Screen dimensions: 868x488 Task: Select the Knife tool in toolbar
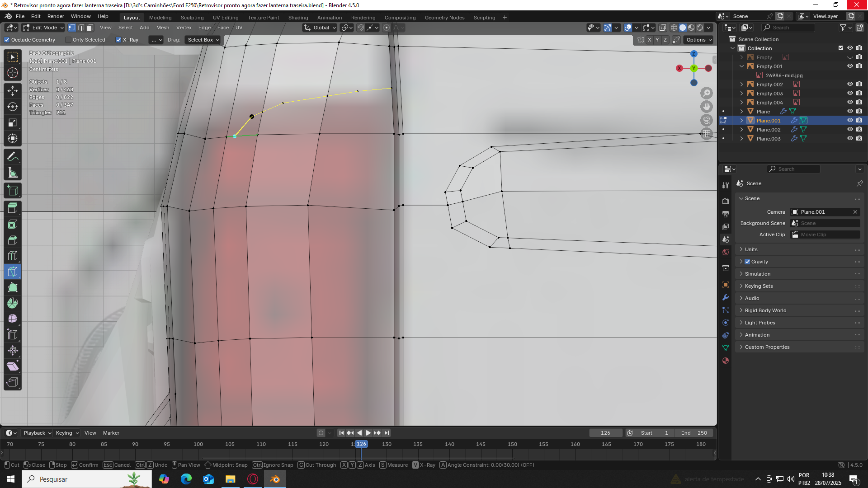tap(13, 272)
